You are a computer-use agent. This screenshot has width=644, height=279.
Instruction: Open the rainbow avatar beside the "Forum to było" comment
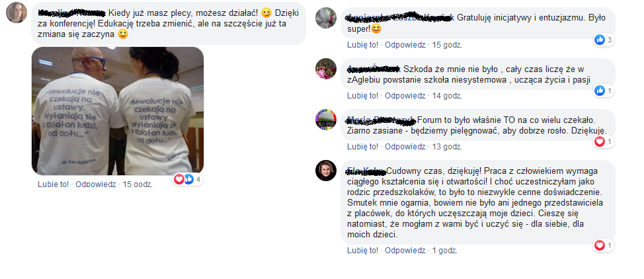click(326, 120)
